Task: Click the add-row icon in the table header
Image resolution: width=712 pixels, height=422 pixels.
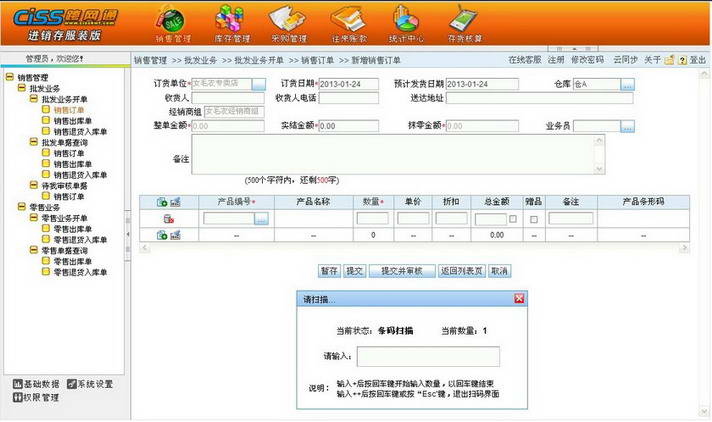Action: (162, 202)
